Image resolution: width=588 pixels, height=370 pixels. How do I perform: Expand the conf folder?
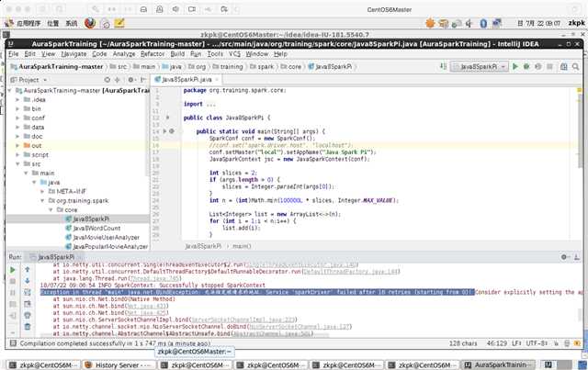17,118
